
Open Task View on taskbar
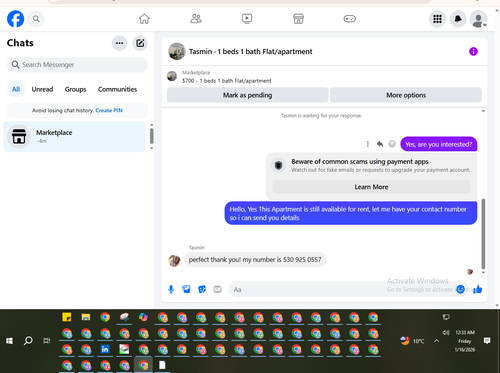pyautogui.click(x=47, y=341)
